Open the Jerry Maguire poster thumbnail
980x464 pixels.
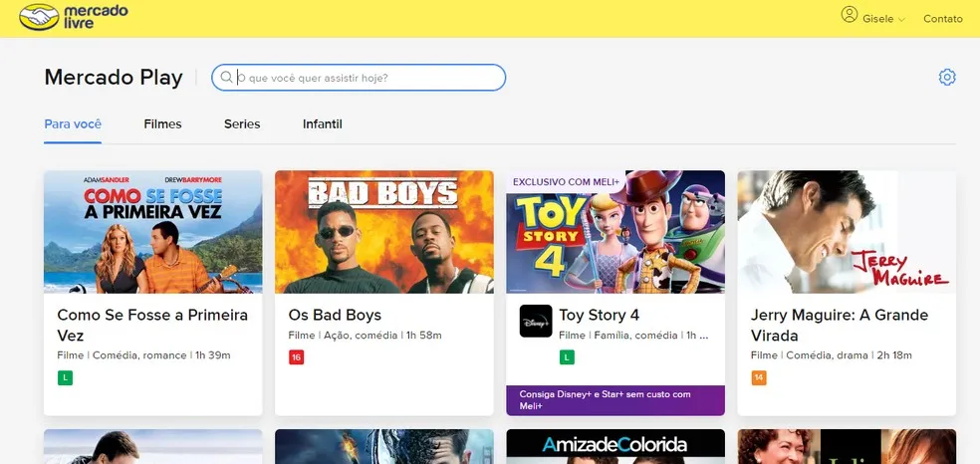(847, 232)
